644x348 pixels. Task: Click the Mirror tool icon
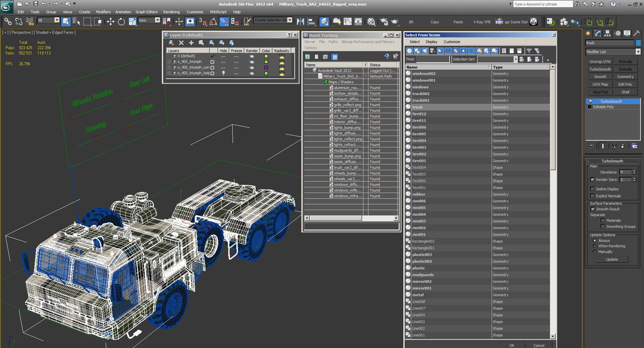(x=301, y=22)
